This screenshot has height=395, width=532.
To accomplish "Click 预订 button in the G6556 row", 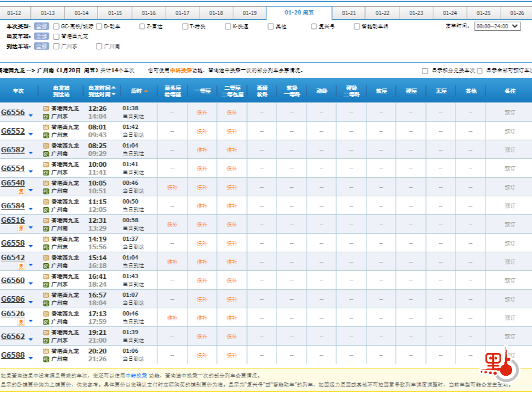I will click(510, 113).
